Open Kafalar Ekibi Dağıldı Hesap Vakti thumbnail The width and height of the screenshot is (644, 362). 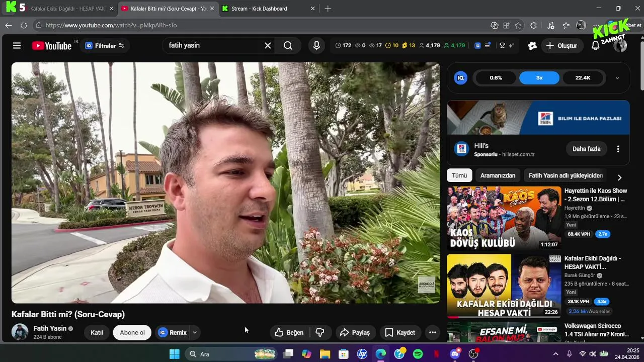pyautogui.click(x=504, y=286)
